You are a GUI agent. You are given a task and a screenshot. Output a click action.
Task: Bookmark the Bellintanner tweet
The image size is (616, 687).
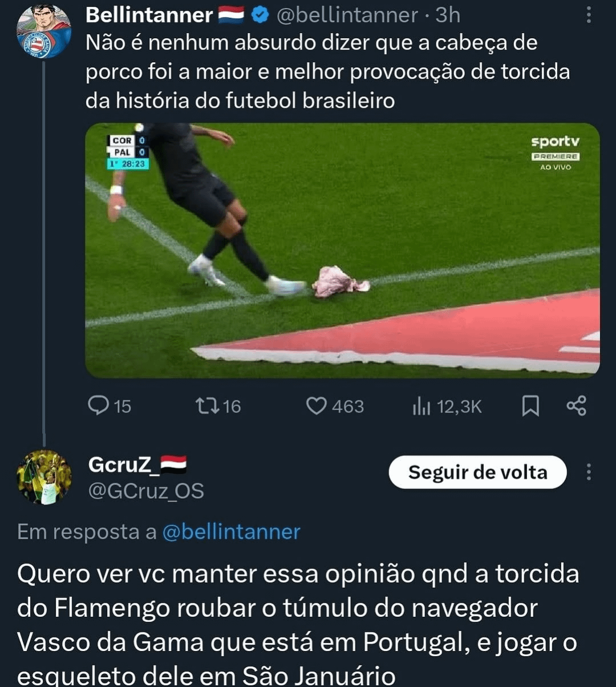coord(530,406)
